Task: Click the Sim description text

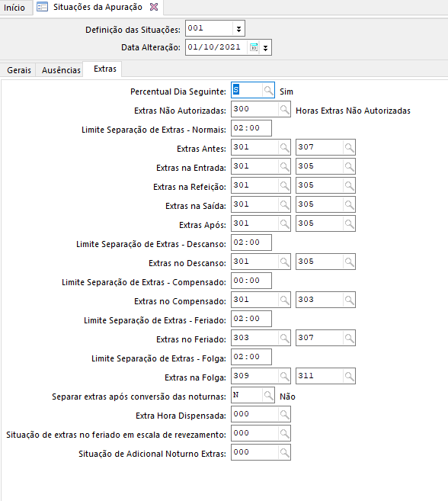Action: [286, 92]
